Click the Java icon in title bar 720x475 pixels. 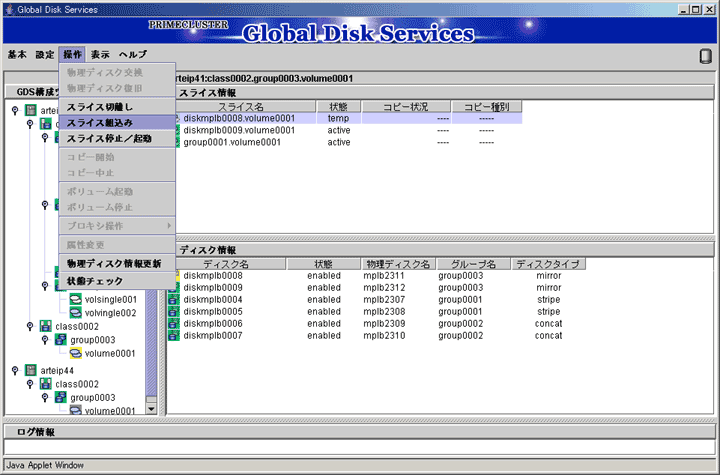(9, 9)
